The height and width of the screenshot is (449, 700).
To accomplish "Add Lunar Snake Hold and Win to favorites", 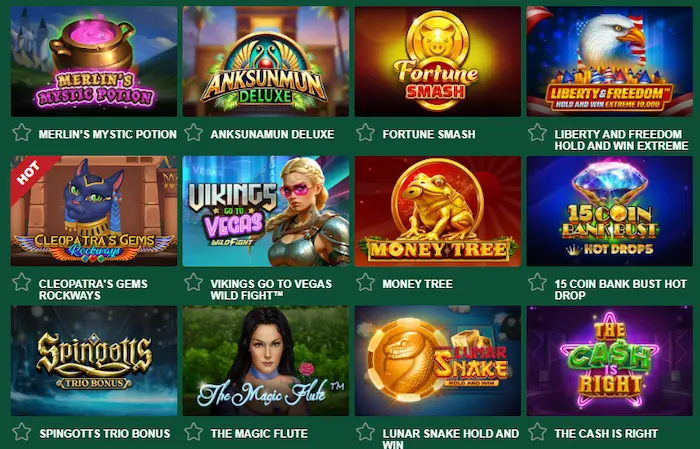I will click(365, 432).
